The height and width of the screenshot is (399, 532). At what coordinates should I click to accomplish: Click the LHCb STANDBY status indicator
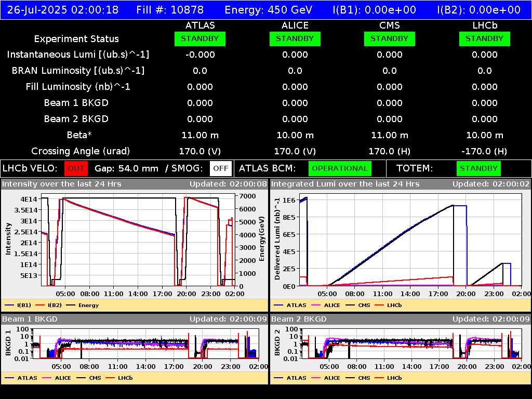[x=485, y=39]
